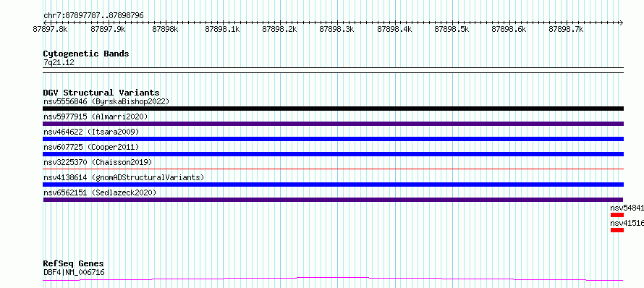Select the magenta DBF4 gene track line

[x=333, y=279]
